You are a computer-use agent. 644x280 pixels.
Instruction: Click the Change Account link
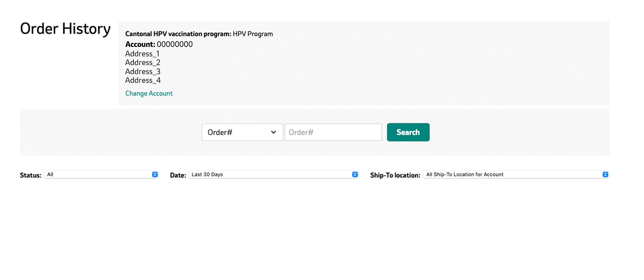point(149,94)
